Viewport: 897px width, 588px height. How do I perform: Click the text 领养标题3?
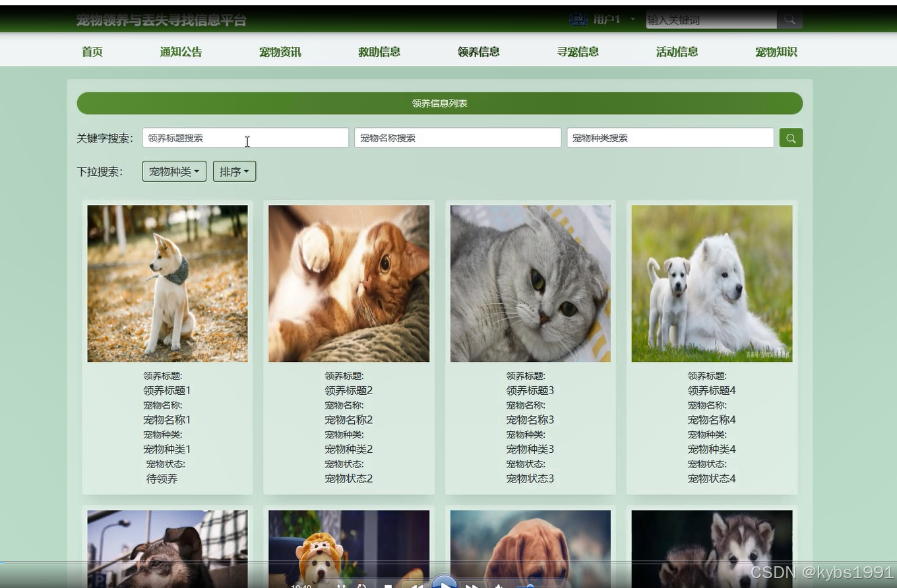[x=530, y=390]
